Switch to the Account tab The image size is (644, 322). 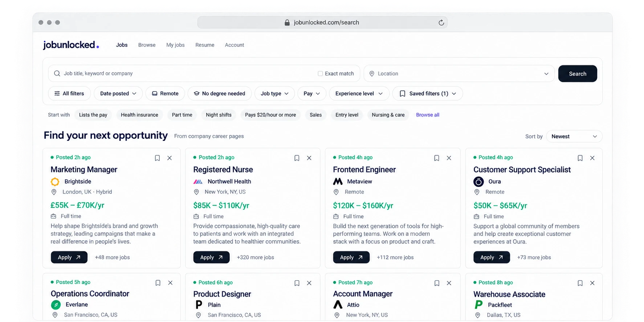tap(235, 45)
